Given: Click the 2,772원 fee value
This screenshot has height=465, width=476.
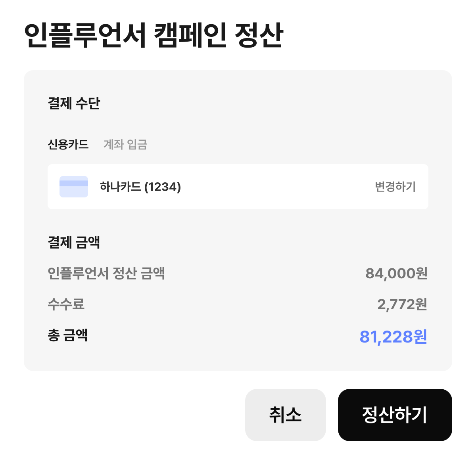Looking at the screenshot, I should pos(402,304).
